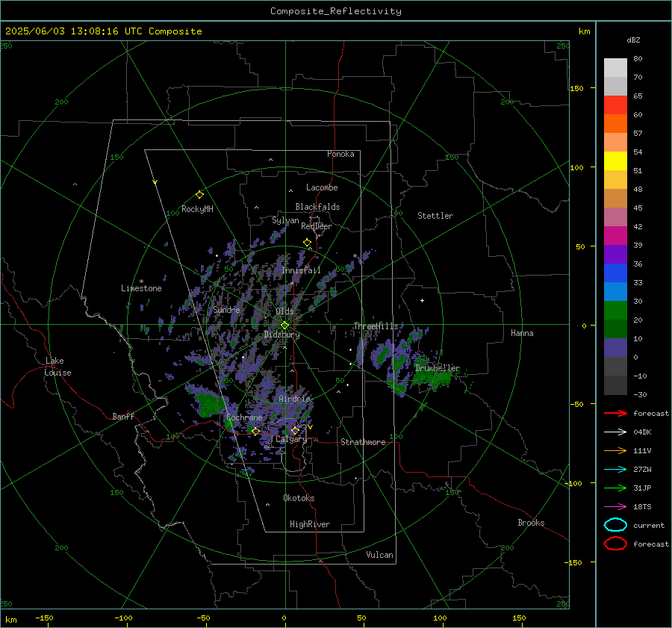672x628 pixels.
Task: Click the 65 dBZ red color swatch
Action: [615, 105]
